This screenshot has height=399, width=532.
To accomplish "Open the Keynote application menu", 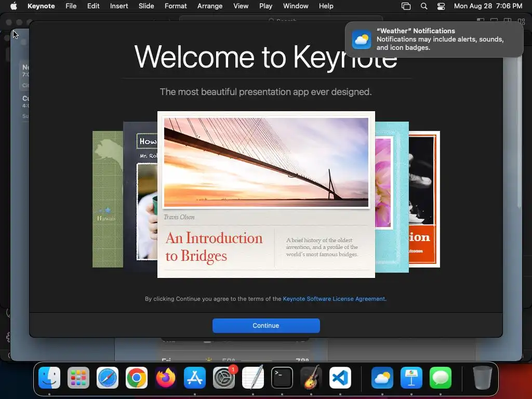I will pos(41,6).
